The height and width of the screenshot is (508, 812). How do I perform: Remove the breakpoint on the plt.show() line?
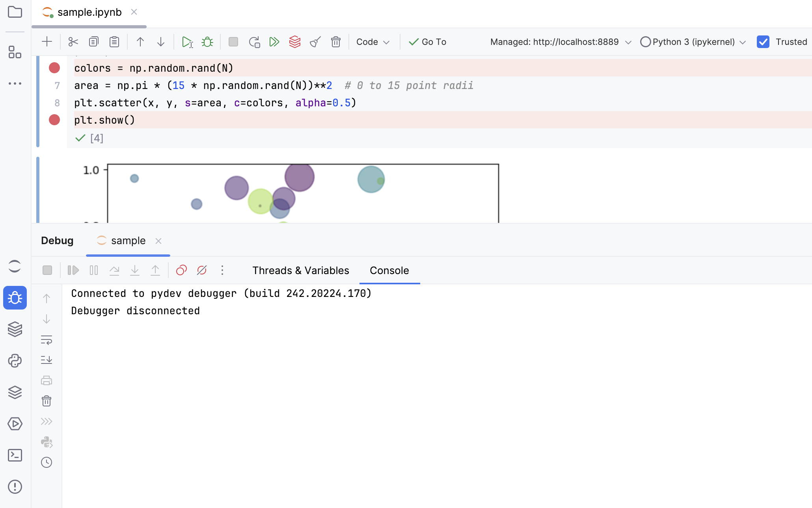(54, 120)
